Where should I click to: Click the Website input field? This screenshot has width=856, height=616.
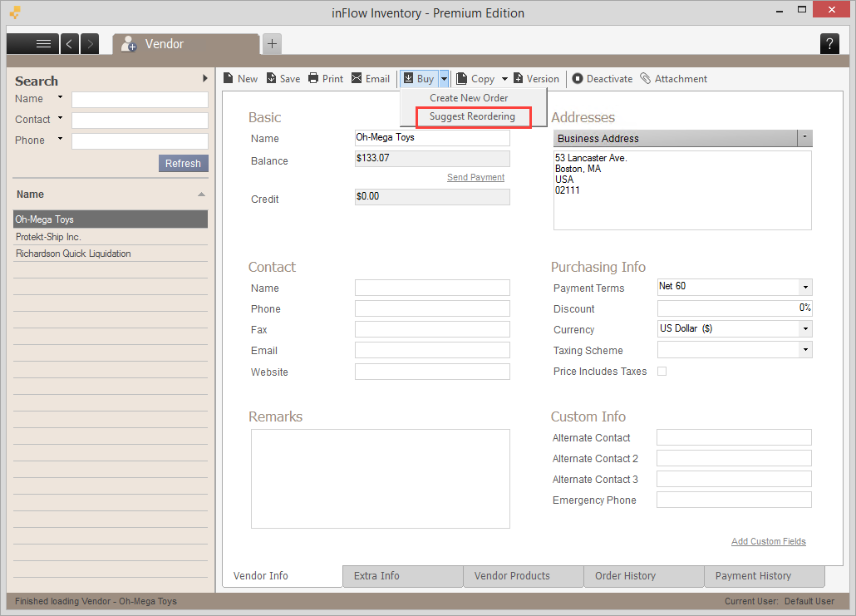tap(432, 372)
